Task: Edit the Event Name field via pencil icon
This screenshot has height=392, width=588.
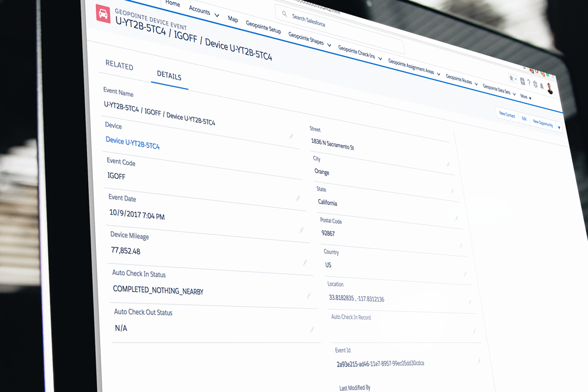Action: [x=292, y=136]
